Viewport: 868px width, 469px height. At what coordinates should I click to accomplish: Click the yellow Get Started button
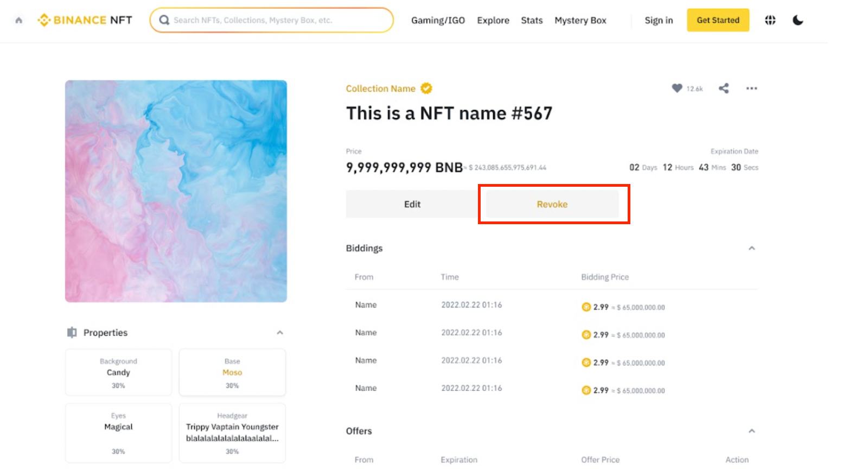(x=717, y=20)
